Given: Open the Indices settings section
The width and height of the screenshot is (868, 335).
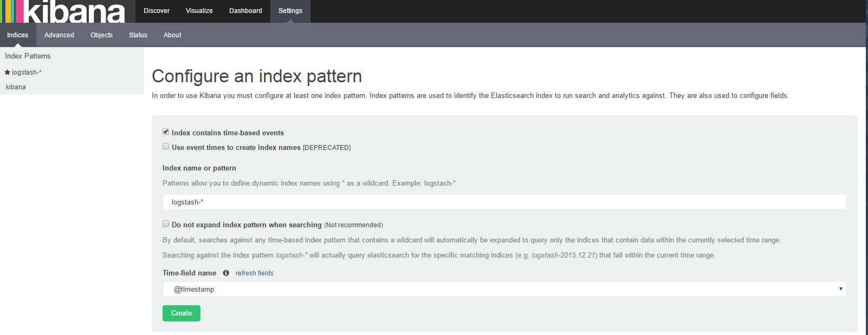Looking at the screenshot, I should coord(18,35).
